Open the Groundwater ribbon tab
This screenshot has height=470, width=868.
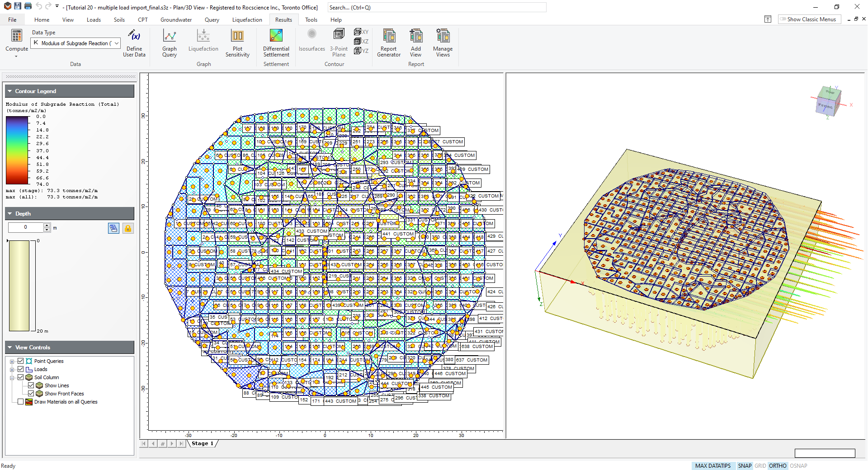pos(176,20)
